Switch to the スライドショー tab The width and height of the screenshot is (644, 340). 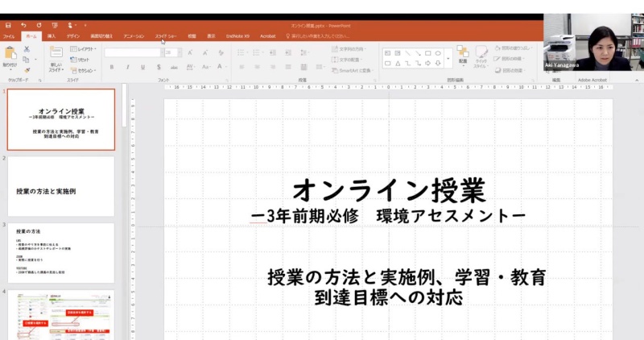166,36
